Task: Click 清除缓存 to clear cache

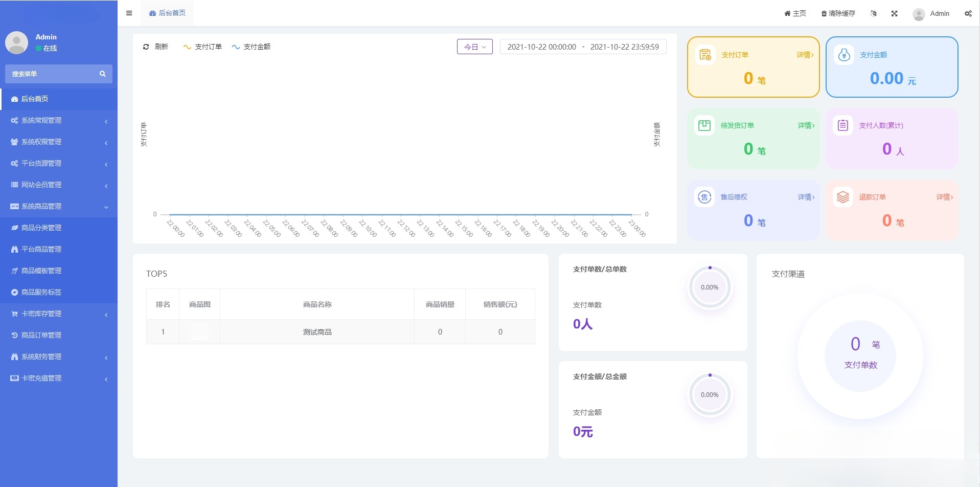Action: coord(838,13)
